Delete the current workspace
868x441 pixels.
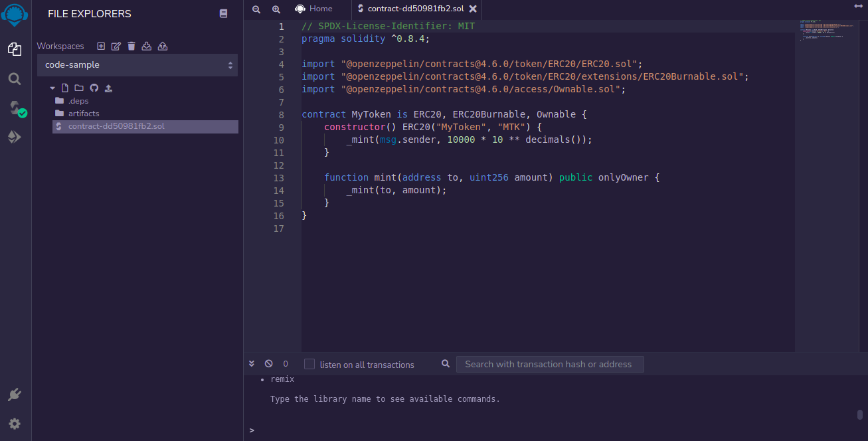pyautogui.click(x=131, y=46)
